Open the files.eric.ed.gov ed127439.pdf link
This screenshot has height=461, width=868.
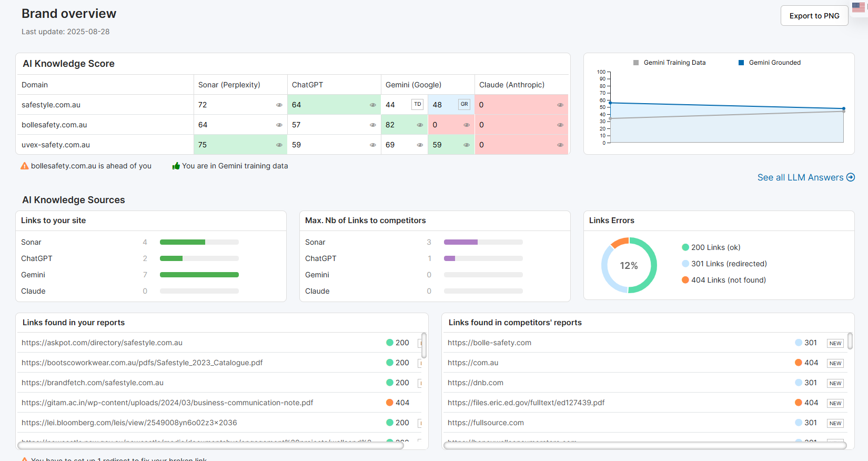point(526,403)
